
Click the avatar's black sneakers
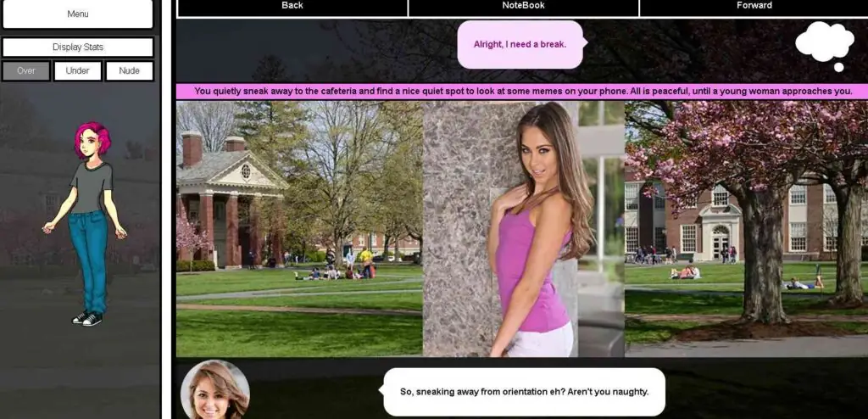tap(87, 318)
